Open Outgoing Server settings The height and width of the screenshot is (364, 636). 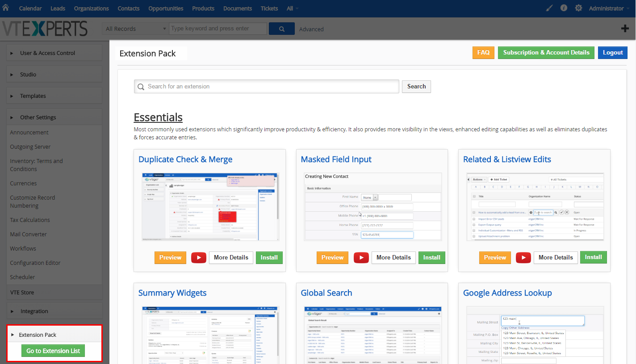coord(30,147)
